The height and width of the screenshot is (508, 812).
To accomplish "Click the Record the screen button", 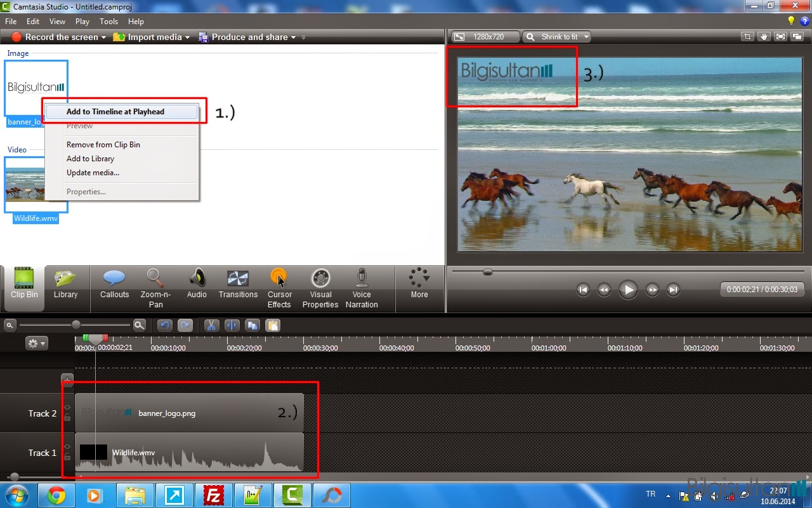I will tap(56, 37).
